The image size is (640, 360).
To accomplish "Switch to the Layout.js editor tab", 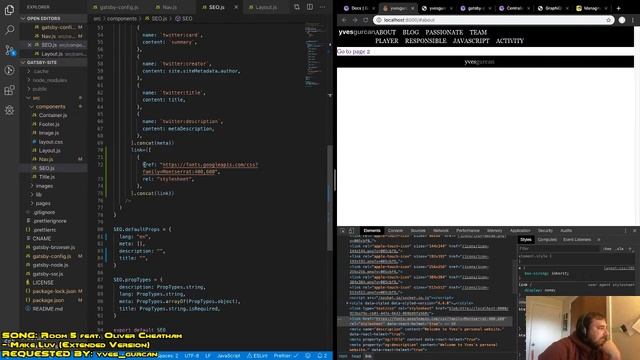I will [266, 7].
